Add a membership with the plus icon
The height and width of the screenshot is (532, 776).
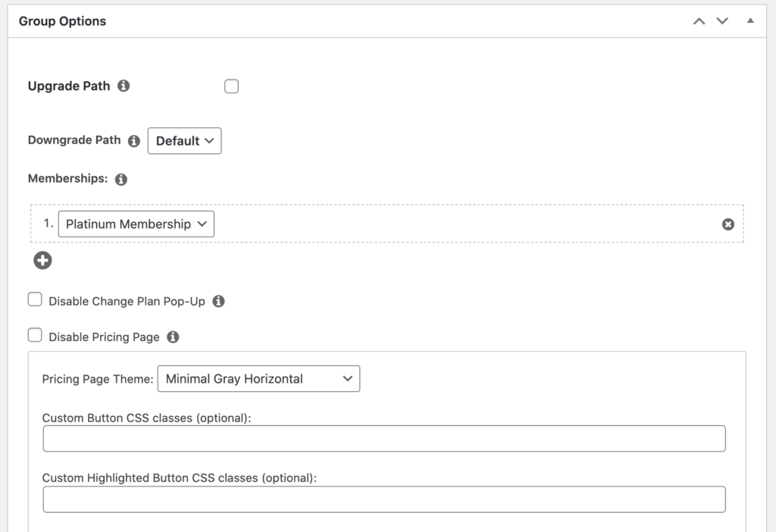pos(43,261)
